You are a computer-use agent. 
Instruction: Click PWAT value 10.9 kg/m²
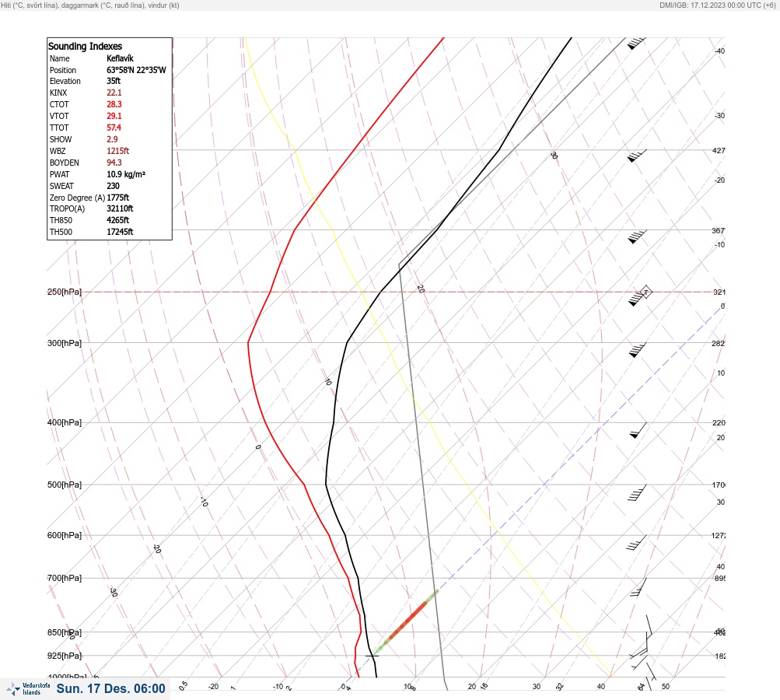(126, 174)
